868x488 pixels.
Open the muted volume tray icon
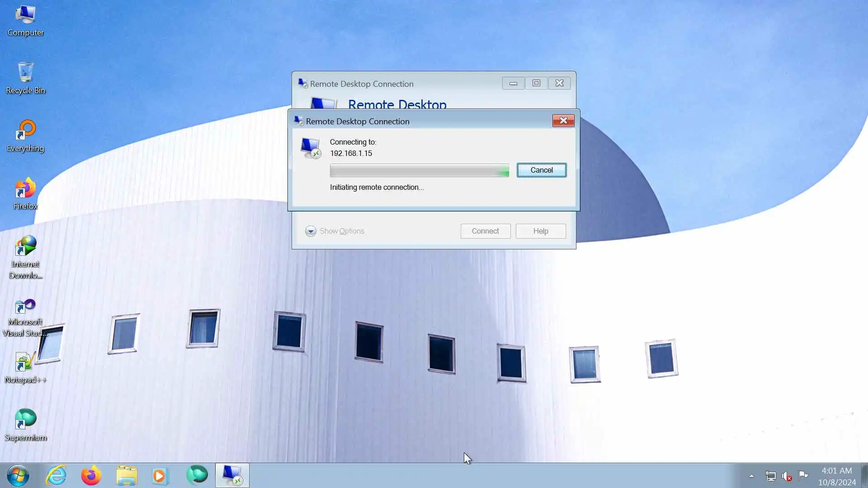(x=787, y=476)
